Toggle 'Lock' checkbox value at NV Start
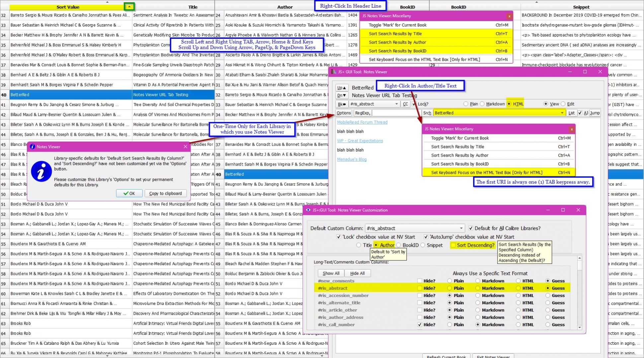 339,237
